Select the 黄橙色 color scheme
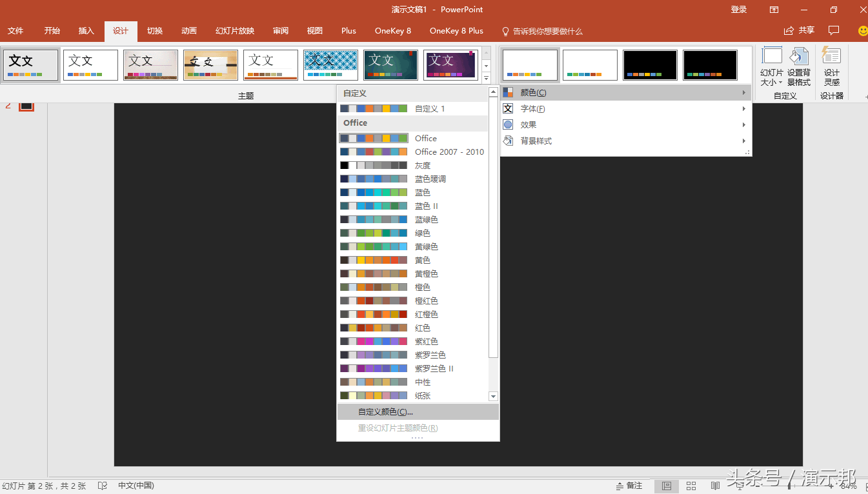Viewport: 868px width, 494px height. (x=412, y=274)
